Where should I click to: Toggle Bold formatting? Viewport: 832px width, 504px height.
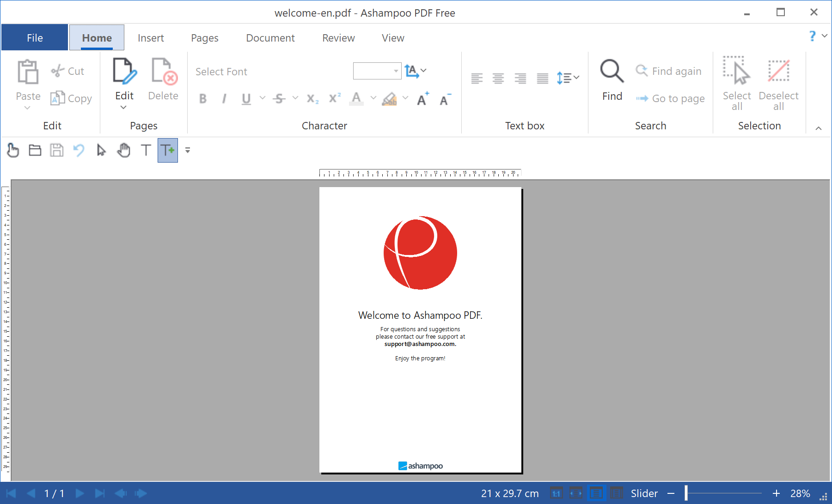pyautogui.click(x=202, y=98)
